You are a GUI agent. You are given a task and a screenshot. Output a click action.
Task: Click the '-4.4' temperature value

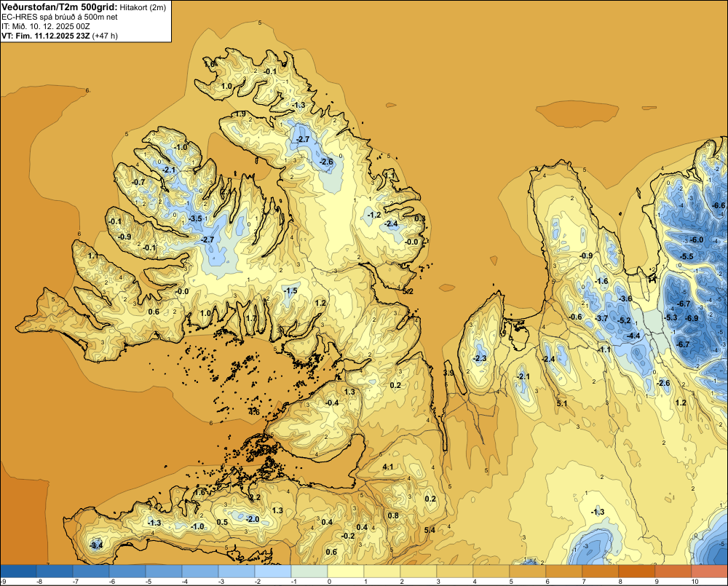pyautogui.click(x=634, y=336)
